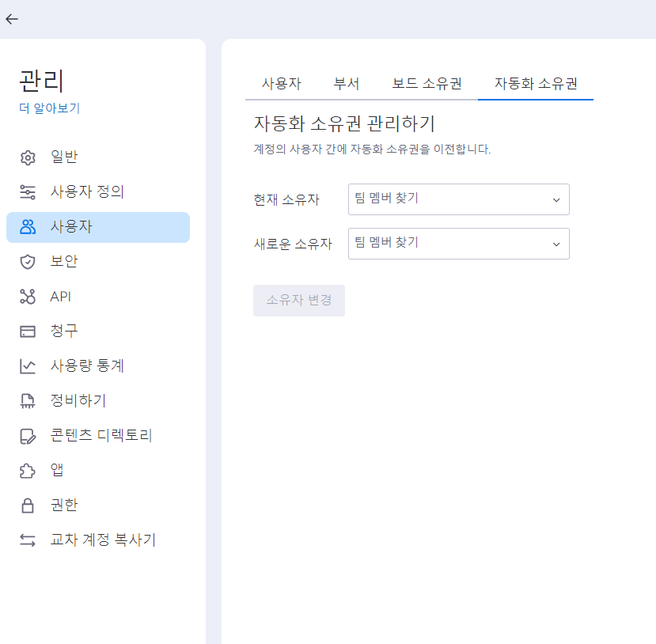Image resolution: width=656 pixels, height=644 pixels.
Task: Expand the chevron in 현재 소유자 field
Action: tap(556, 200)
